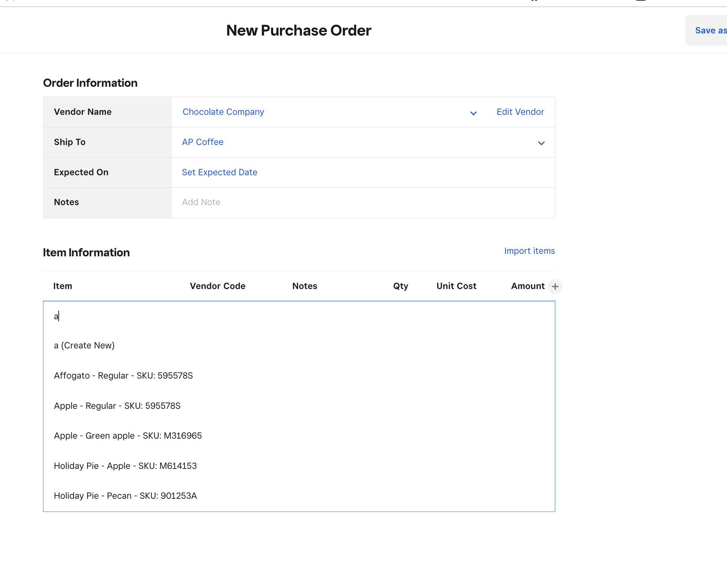Expand the Vendor Name dropdown chevron
This screenshot has width=727, height=588.
pos(473,113)
